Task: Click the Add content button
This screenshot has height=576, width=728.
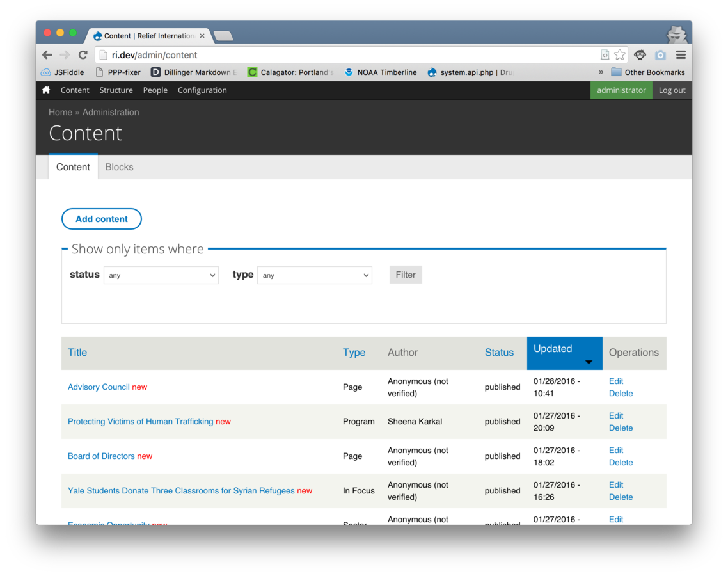Action: tap(102, 219)
